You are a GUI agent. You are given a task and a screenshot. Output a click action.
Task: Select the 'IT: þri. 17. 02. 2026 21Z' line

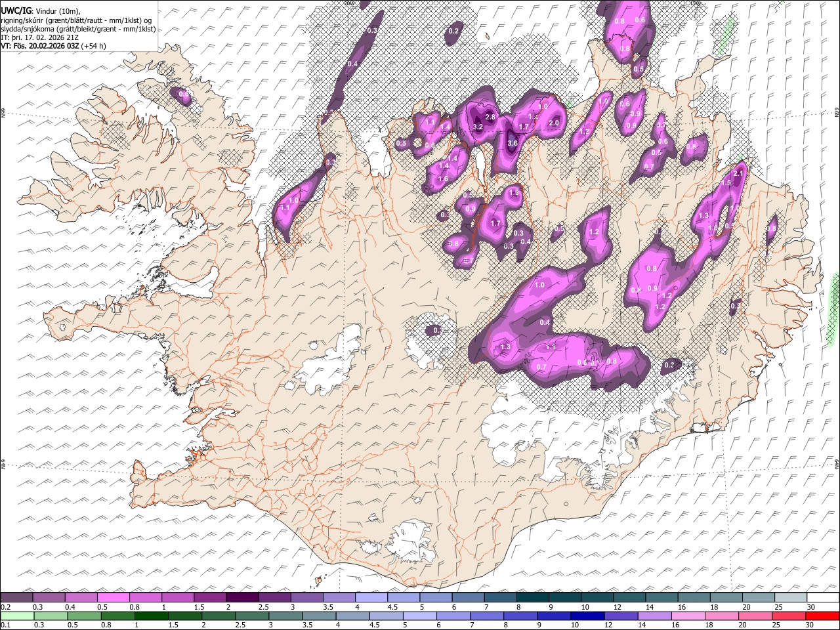coord(40,37)
